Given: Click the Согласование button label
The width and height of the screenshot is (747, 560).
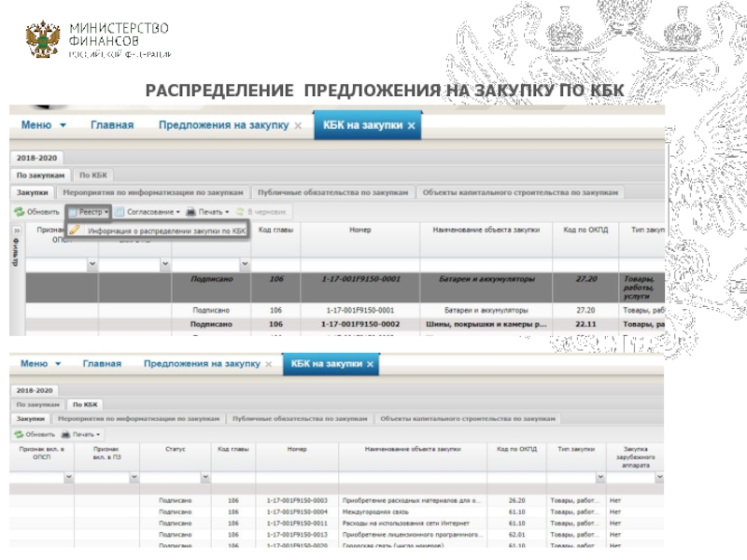Looking at the screenshot, I should tap(150, 212).
